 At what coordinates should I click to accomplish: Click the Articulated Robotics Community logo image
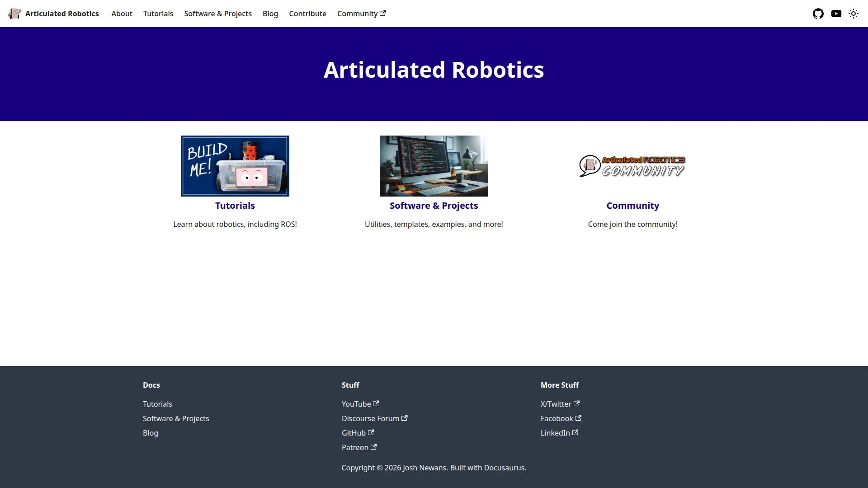tap(632, 166)
